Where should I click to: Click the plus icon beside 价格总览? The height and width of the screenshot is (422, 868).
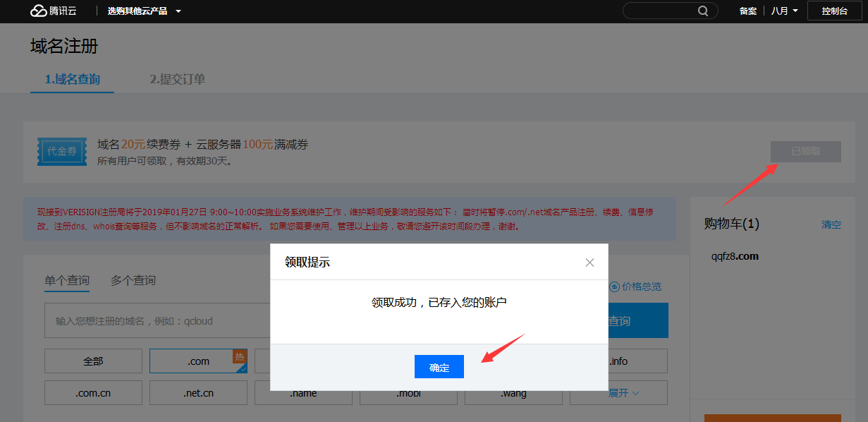point(614,287)
